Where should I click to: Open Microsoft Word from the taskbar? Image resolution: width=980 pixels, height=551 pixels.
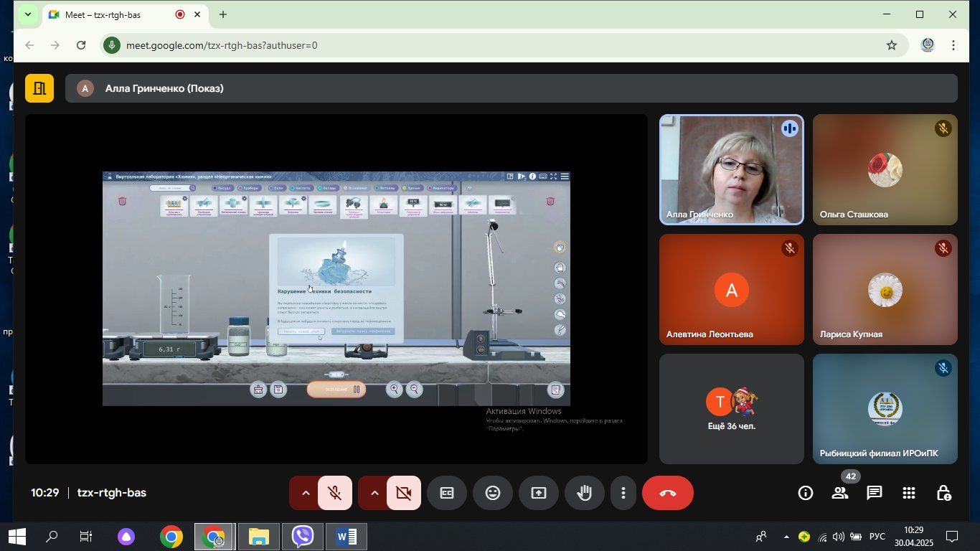point(347,536)
